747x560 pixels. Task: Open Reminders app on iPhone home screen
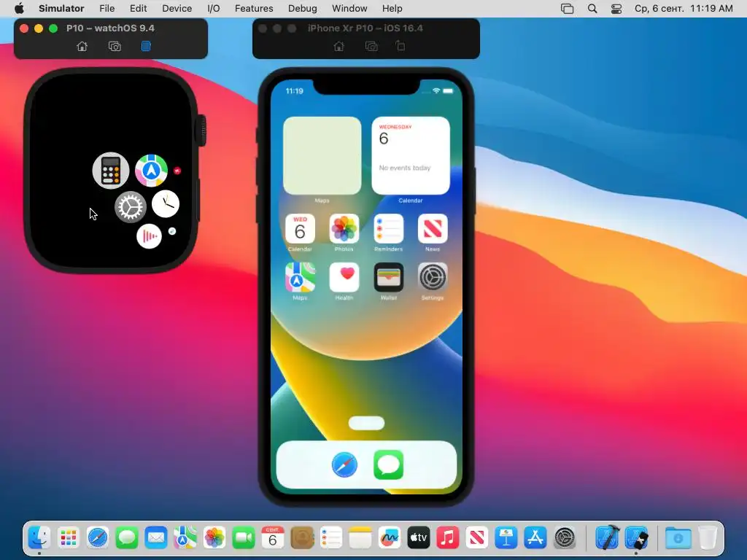[x=388, y=228]
